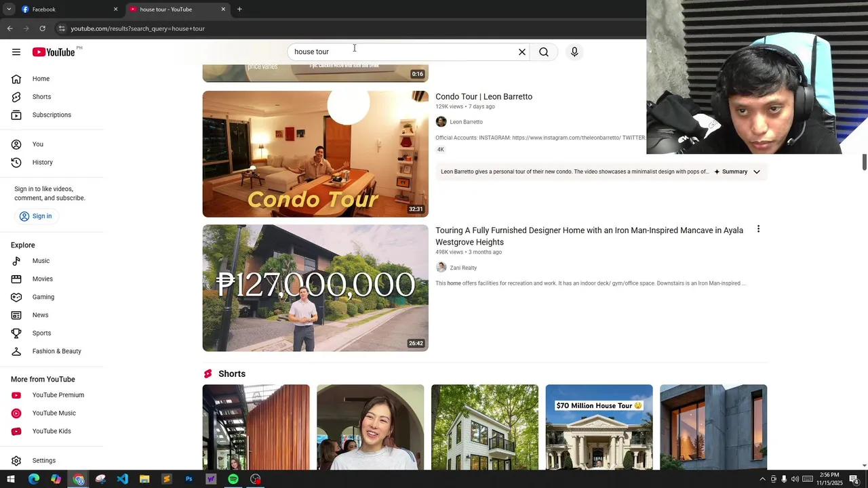Open the Windows notification center

click(x=854, y=479)
